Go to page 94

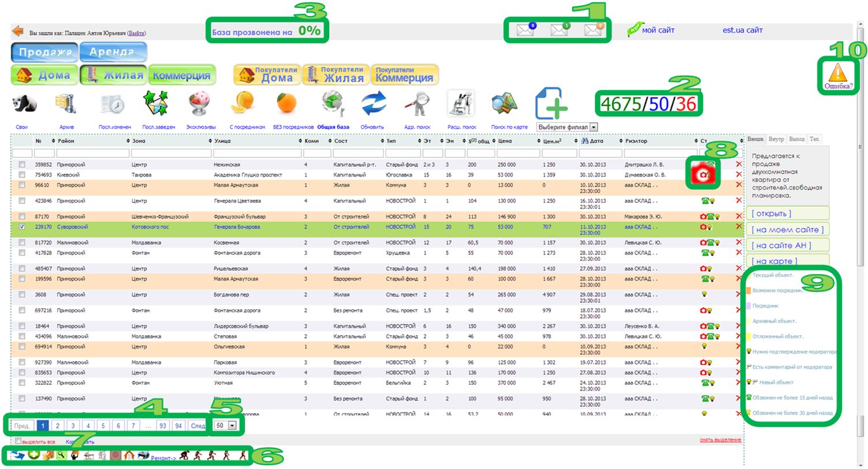178,426
